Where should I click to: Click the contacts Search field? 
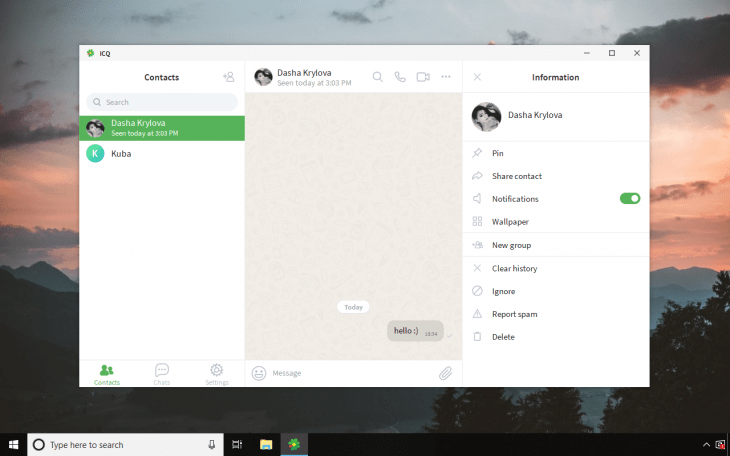[x=162, y=102]
